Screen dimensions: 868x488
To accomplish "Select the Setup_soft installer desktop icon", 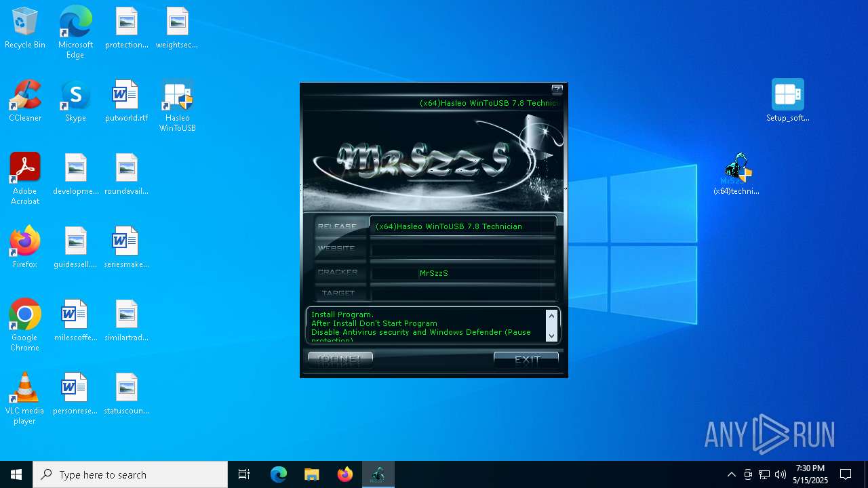I will click(787, 100).
